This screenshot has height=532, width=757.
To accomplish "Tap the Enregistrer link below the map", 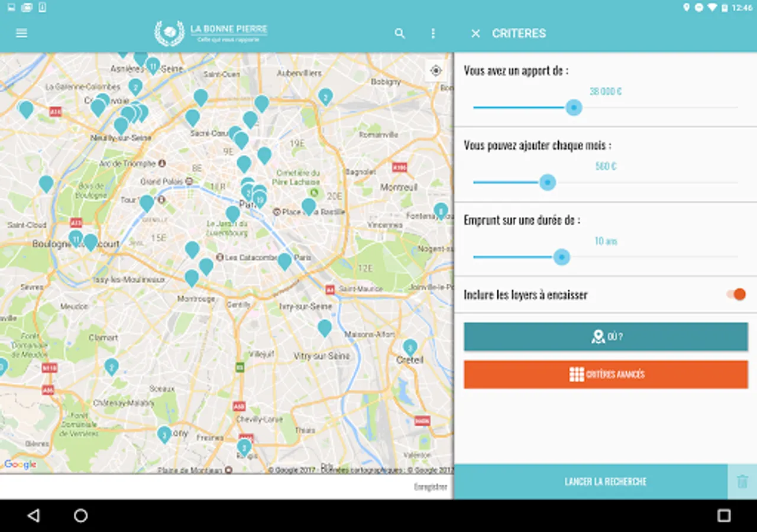I will point(431,487).
